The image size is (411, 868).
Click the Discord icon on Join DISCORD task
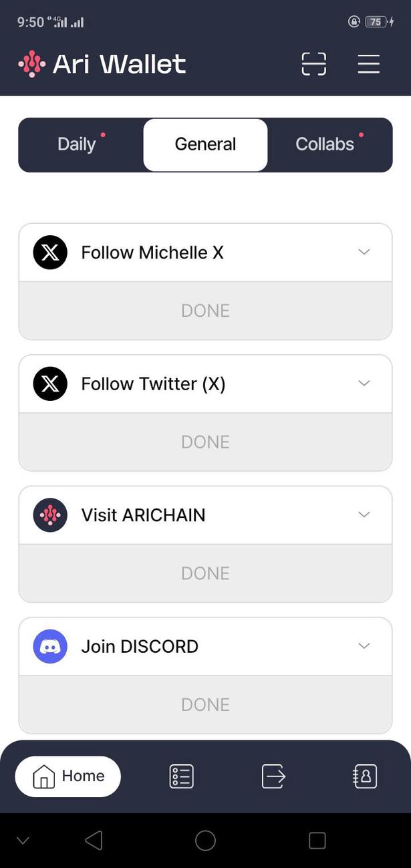click(49, 645)
